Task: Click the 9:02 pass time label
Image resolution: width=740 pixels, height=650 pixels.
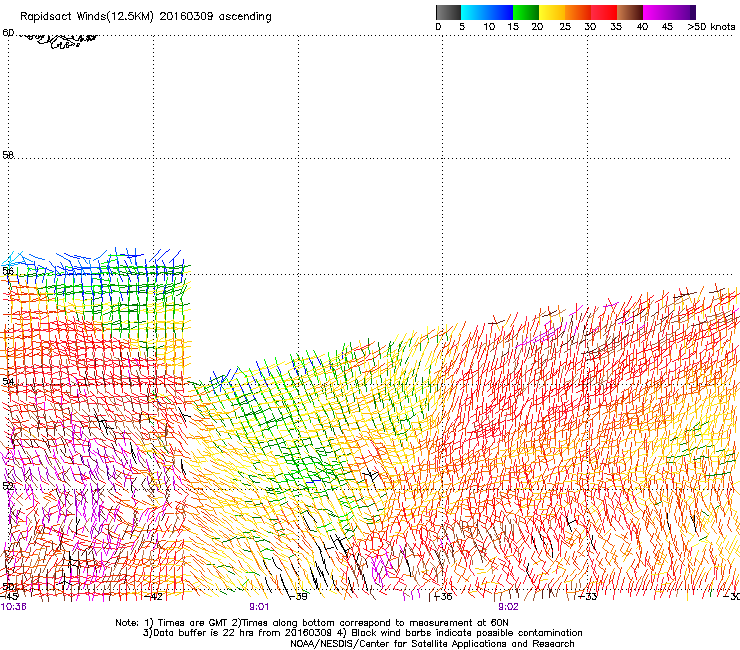Action: tap(508, 607)
